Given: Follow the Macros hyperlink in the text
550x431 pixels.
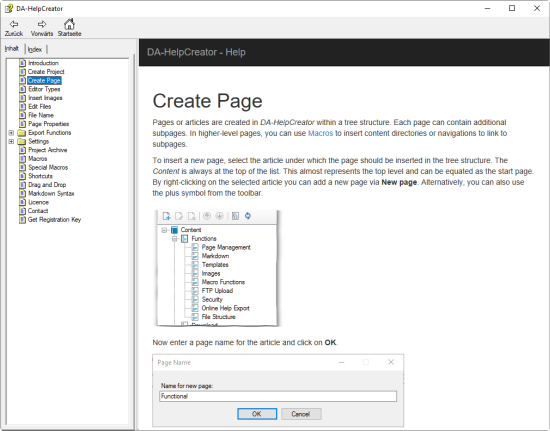Looking at the screenshot, I should pyautogui.click(x=320, y=133).
